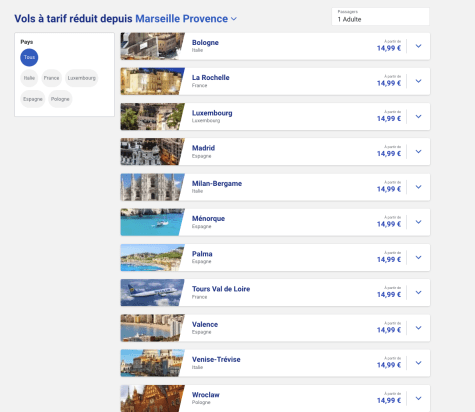Click the 14,99 € price for Palma
Viewport: 475px width, 412px height.
coord(389,260)
